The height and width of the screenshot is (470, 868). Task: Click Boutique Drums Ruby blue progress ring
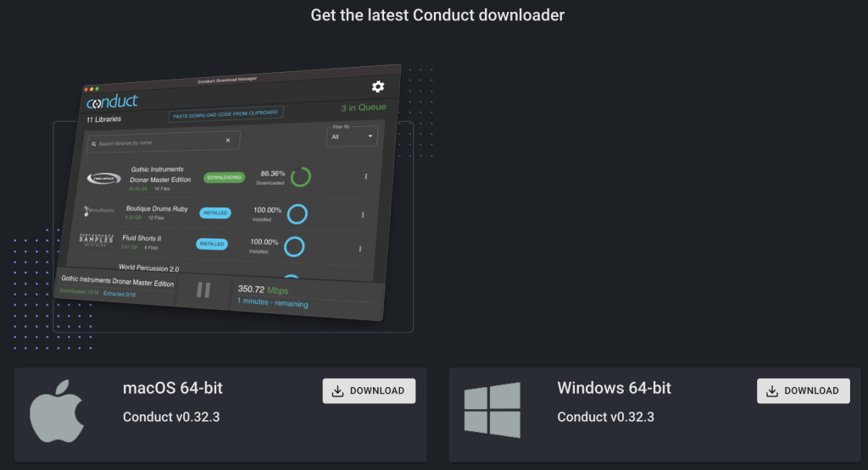pyautogui.click(x=298, y=214)
